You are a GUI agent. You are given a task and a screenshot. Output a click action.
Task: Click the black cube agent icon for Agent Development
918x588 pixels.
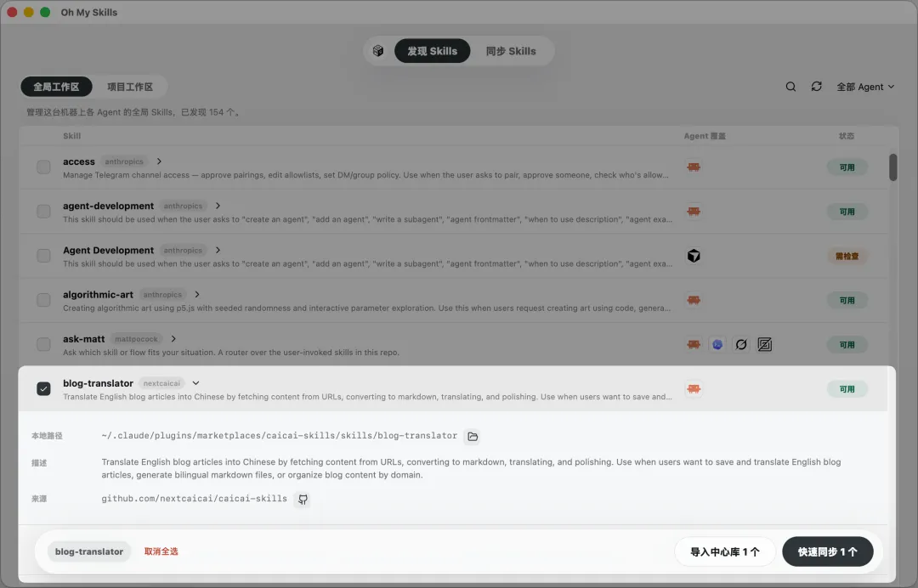694,256
